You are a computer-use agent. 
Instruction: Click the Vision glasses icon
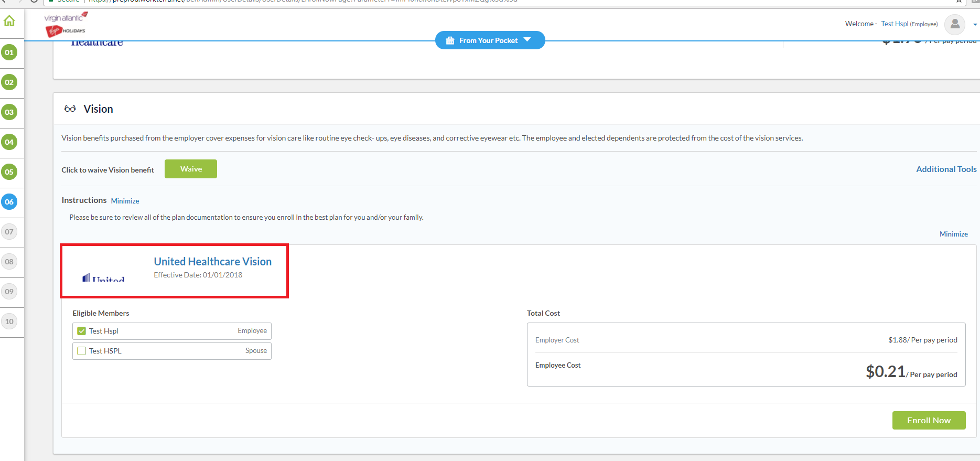[70, 109]
